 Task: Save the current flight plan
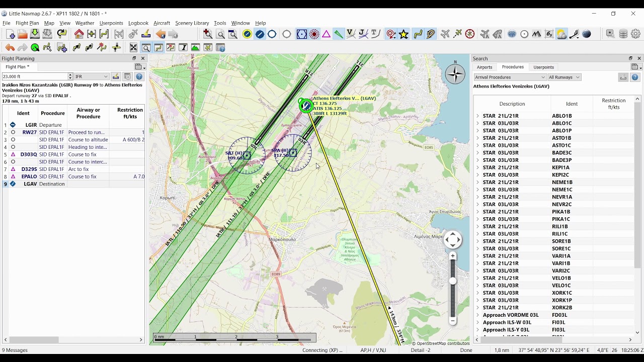pyautogui.click(x=35, y=34)
